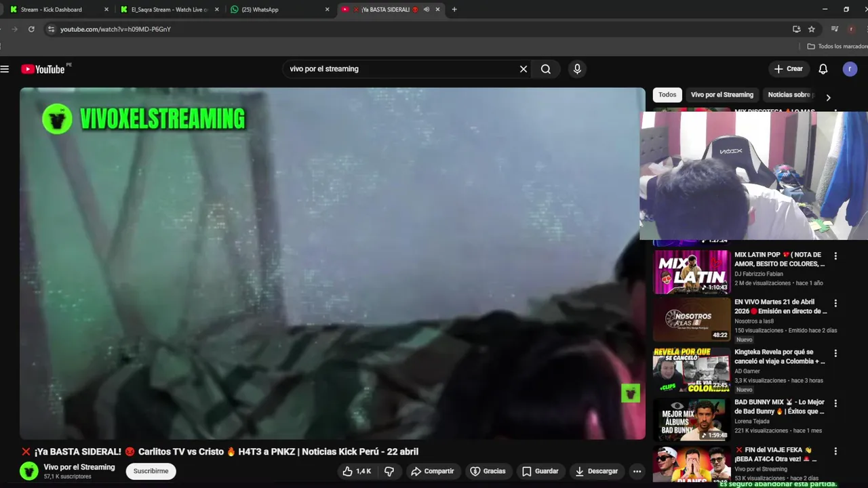Switch to El_Saqra Stream tab
Image resolution: width=868 pixels, height=488 pixels.
coord(170,9)
